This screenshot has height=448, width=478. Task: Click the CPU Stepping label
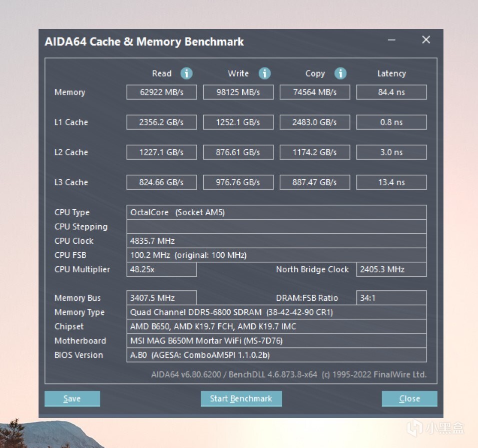81,227
